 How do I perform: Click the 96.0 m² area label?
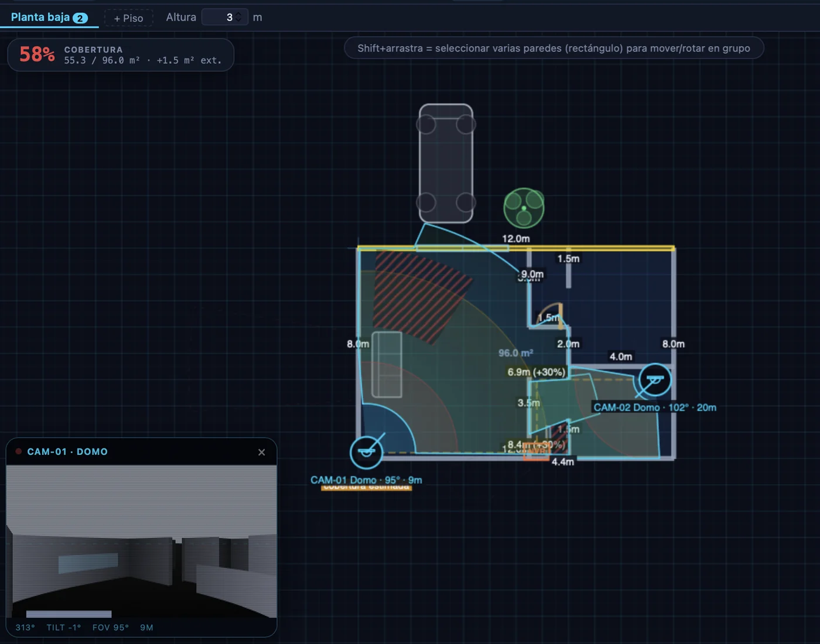click(x=516, y=353)
